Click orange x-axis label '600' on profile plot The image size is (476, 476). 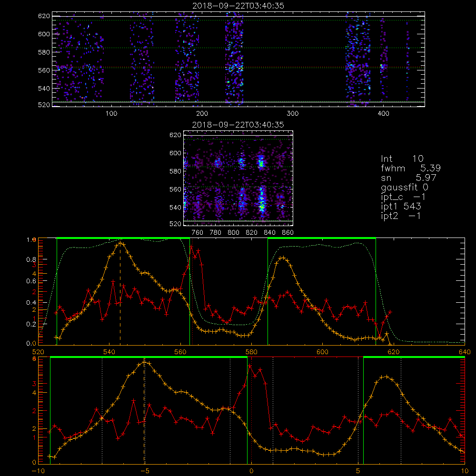[x=323, y=352]
